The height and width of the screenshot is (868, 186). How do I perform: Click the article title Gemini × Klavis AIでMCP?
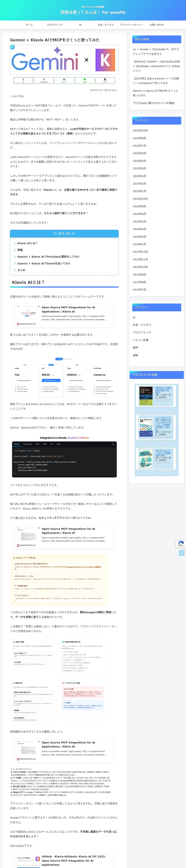(55, 40)
